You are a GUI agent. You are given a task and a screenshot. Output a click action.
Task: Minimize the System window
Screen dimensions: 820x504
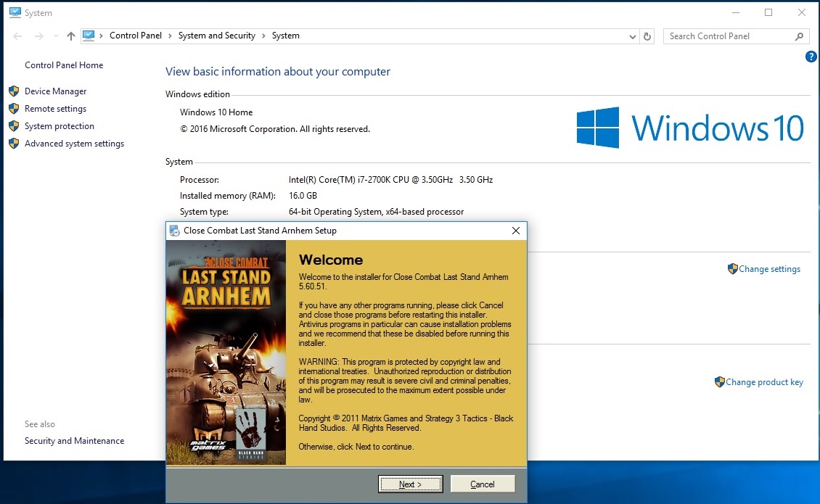(736, 12)
